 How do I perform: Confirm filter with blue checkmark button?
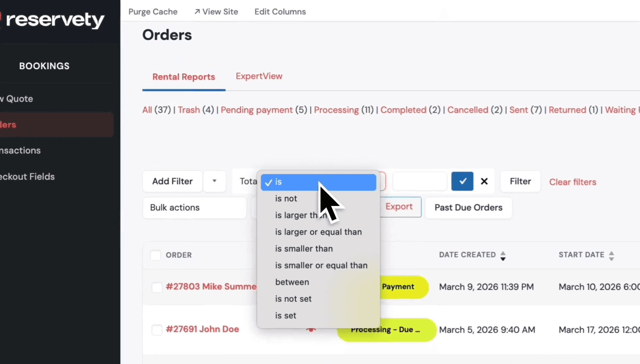[462, 181]
